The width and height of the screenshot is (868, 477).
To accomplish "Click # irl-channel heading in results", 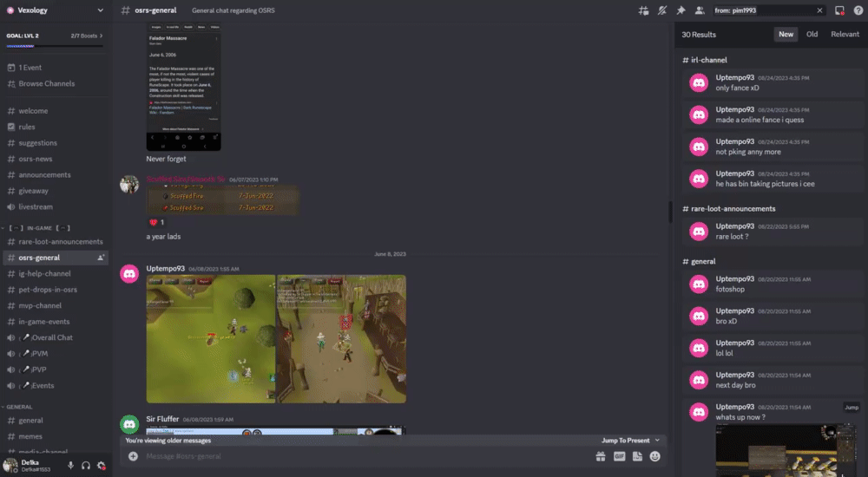I will 705,60.
